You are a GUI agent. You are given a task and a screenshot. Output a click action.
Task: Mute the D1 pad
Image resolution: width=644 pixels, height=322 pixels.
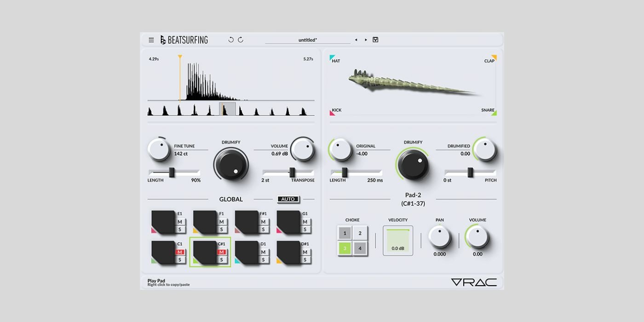coord(264,252)
